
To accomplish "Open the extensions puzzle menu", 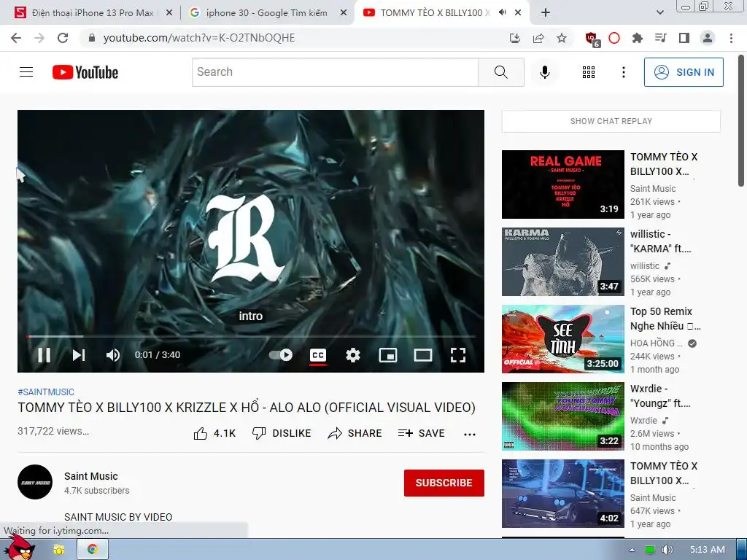I will pyautogui.click(x=637, y=38).
